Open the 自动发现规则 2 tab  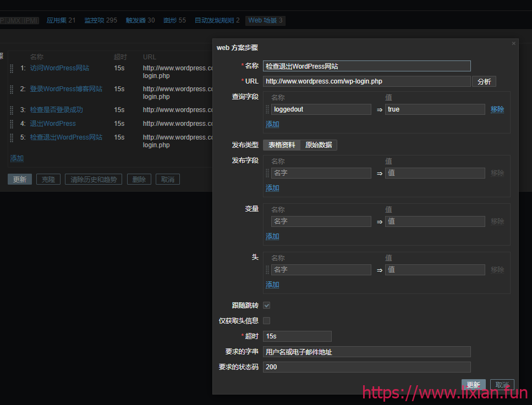pyautogui.click(x=217, y=20)
